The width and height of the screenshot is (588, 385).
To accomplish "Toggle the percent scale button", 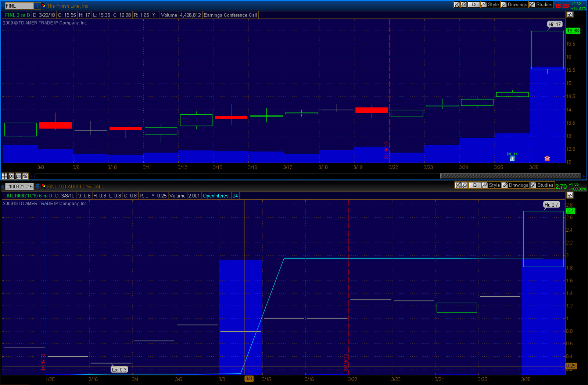I will 25,176.
